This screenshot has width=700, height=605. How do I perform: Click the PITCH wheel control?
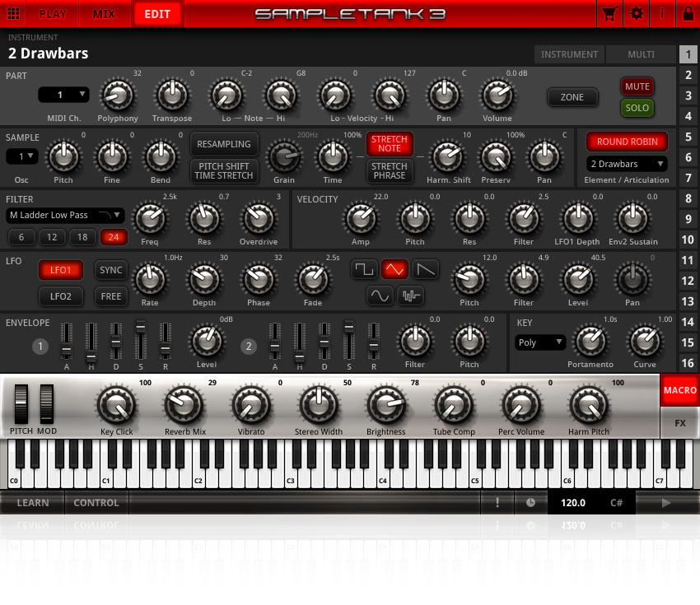pyautogui.click(x=21, y=403)
